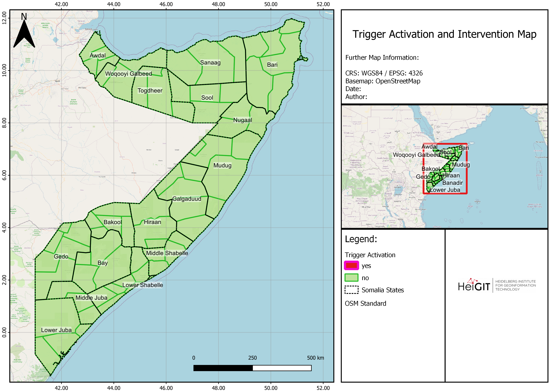The image size is (554, 392).
Task: Click the white half of scale bar
Action: 282,368
